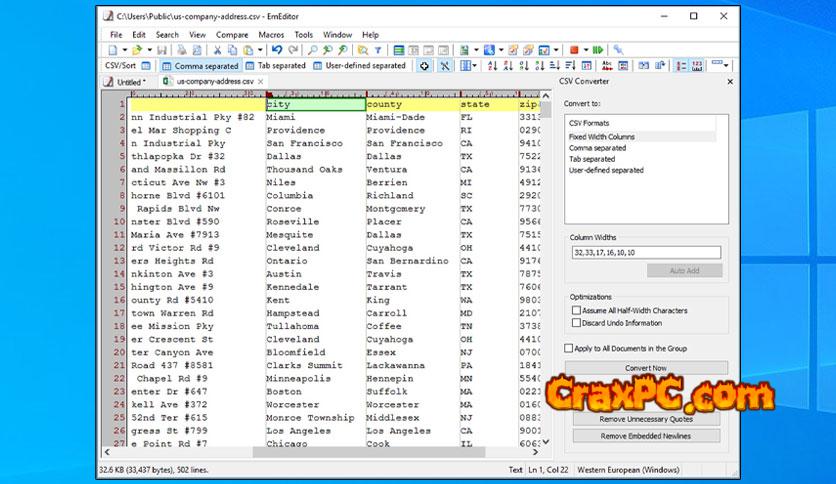836x484 pixels.
Task: Click the Undo icon in toolbar
Action: 277,49
